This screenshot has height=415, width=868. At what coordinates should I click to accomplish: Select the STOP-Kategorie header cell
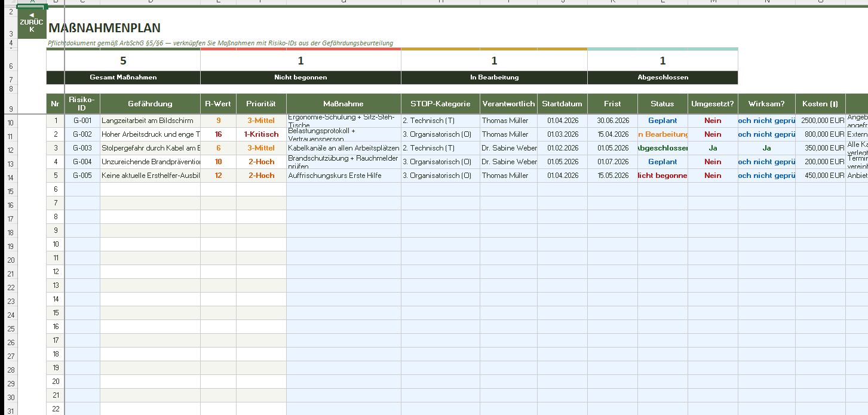coord(440,104)
